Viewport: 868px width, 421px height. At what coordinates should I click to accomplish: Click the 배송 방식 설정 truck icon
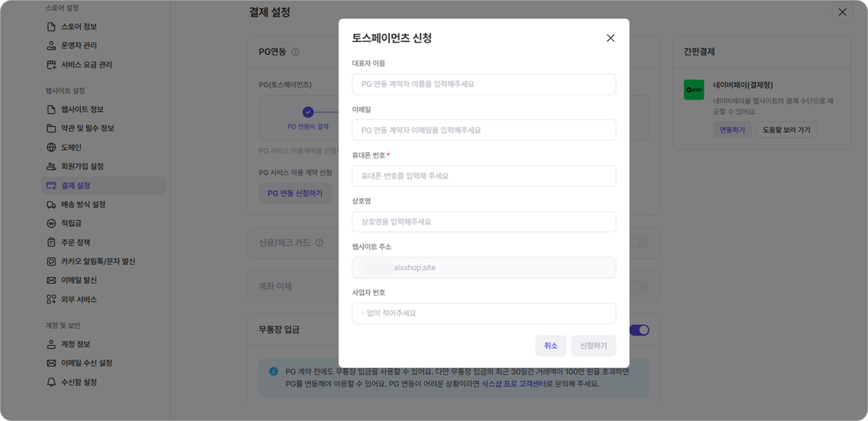tap(51, 205)
